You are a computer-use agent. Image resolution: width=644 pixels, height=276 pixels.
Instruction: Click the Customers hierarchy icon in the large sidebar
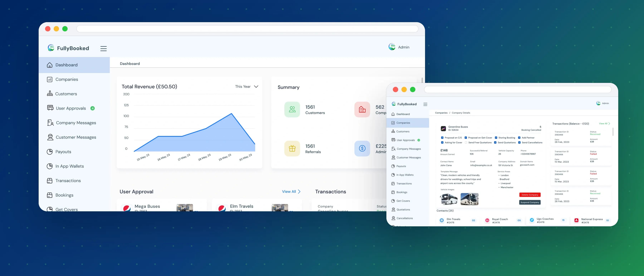(x=50, y=94)
